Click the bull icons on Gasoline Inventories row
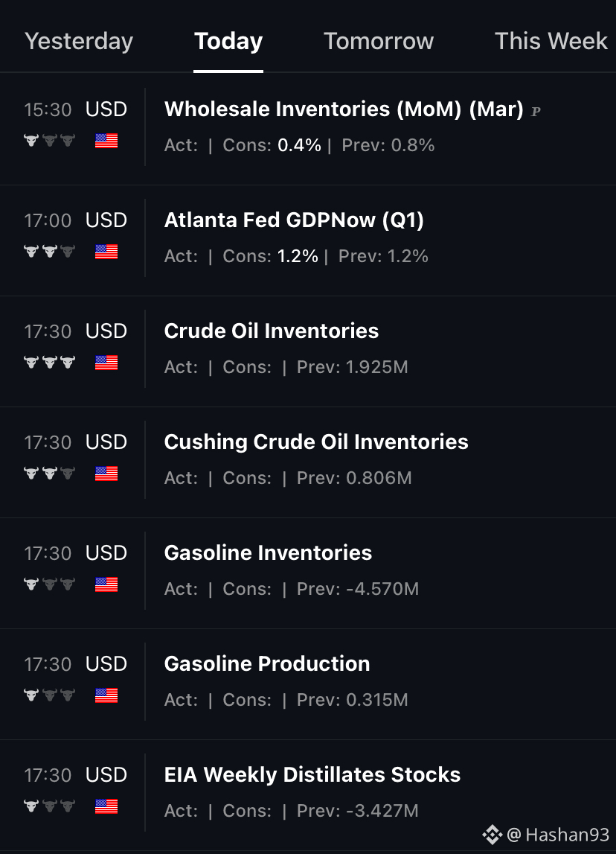The height and width of the screenshot is (854, 616). [50, 584]
